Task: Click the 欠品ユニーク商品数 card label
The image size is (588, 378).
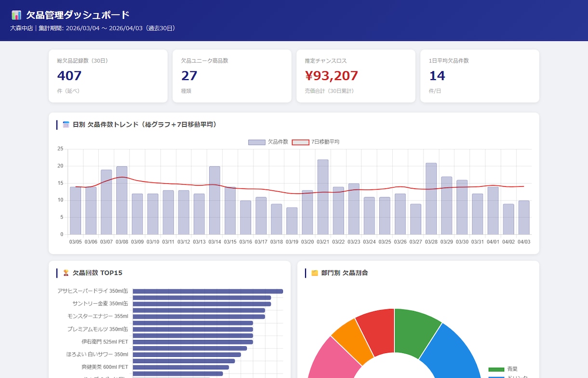Action: coord(204,61)
